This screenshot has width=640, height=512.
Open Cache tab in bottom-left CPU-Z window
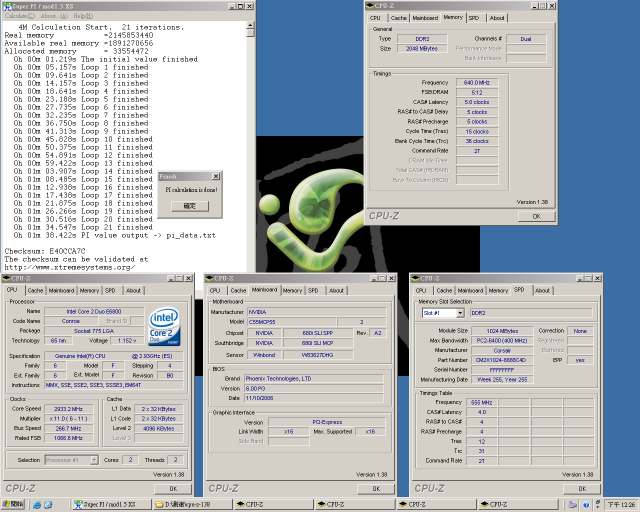tap(35, 290)
